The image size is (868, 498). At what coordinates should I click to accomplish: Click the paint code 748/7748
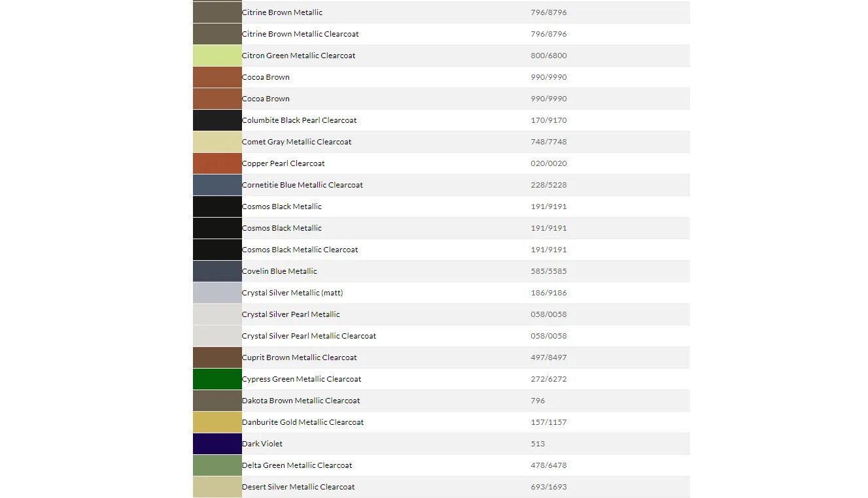(x=549, y=142)
